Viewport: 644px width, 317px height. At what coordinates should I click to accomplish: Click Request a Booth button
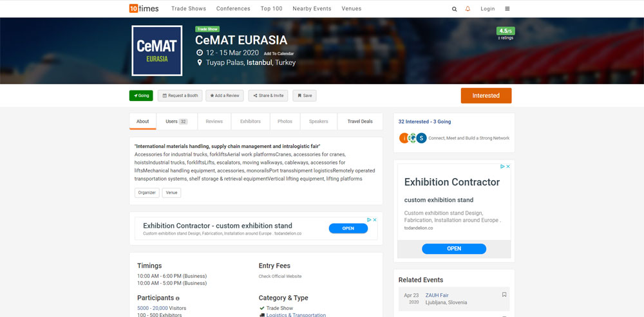coord(180,96)
